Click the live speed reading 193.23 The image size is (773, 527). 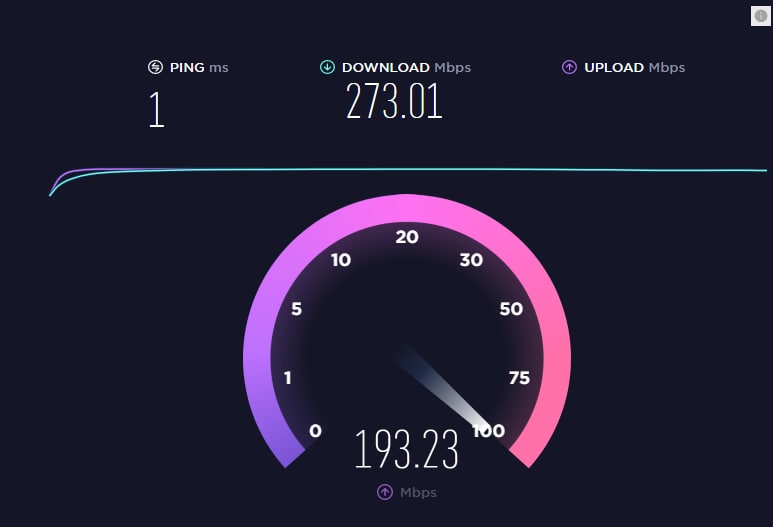(x=407, y=449)
